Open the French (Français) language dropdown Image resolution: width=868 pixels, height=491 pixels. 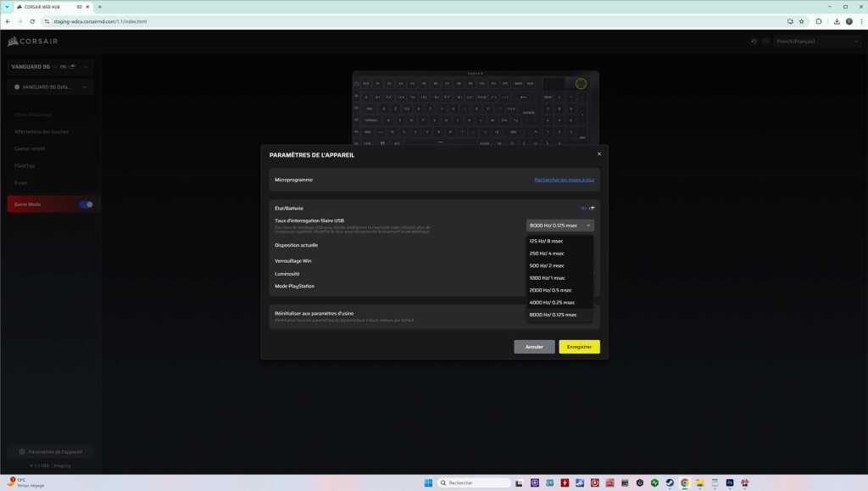(x=816, y=42)
